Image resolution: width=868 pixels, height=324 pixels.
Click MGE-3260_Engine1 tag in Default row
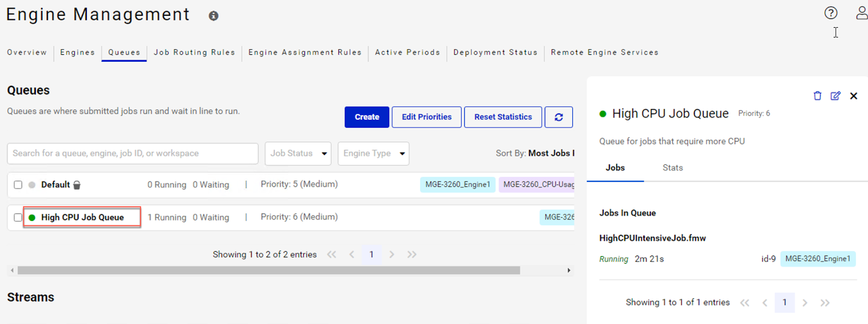coord(458,185)
